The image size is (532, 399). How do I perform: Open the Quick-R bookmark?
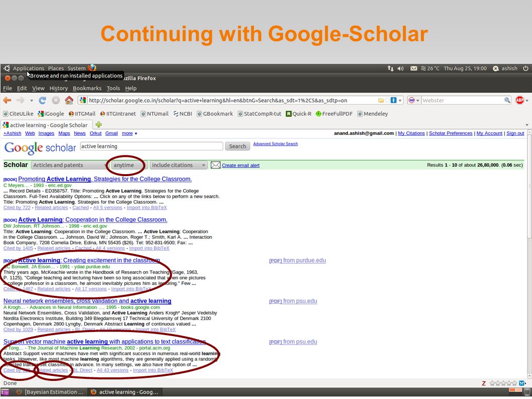point(299,114)
